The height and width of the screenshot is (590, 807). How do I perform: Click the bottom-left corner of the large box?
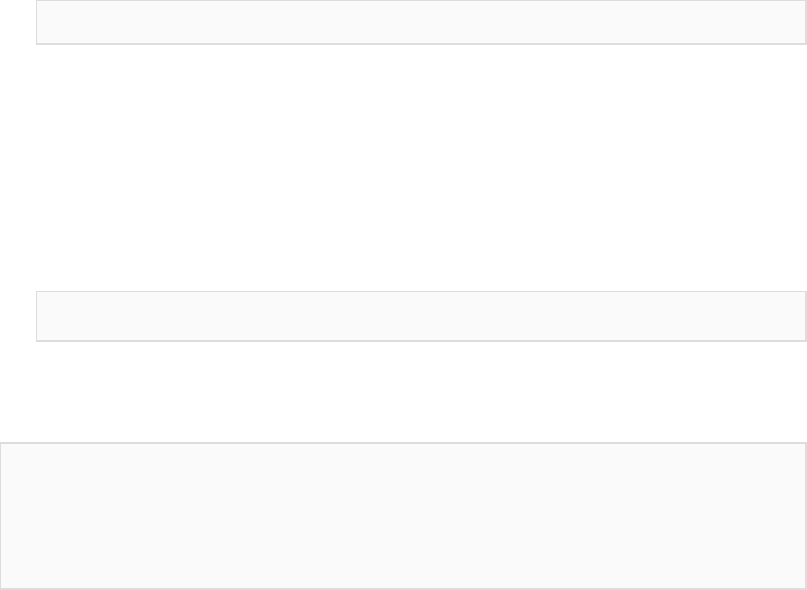[6, 582]
